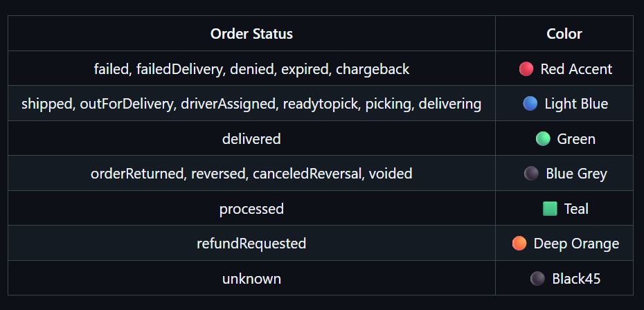
Task: Click the orderReturned, reversed status cell
Action: 251,173
